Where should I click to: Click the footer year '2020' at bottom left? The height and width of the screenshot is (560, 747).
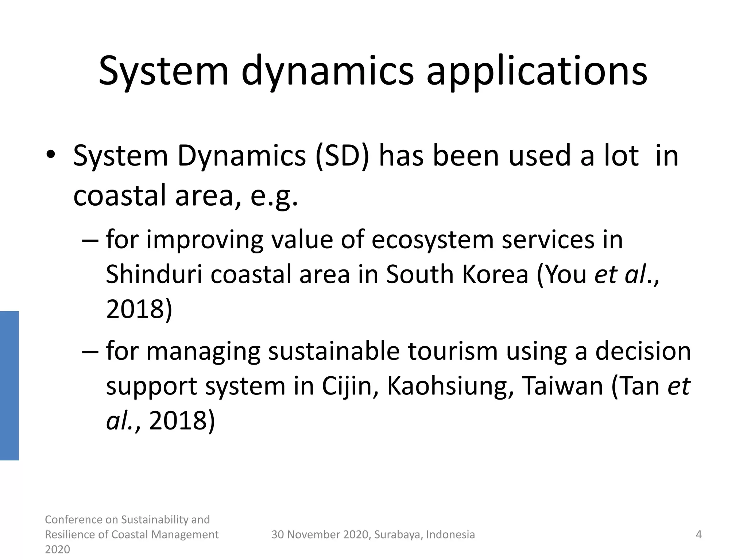(57, 549)
